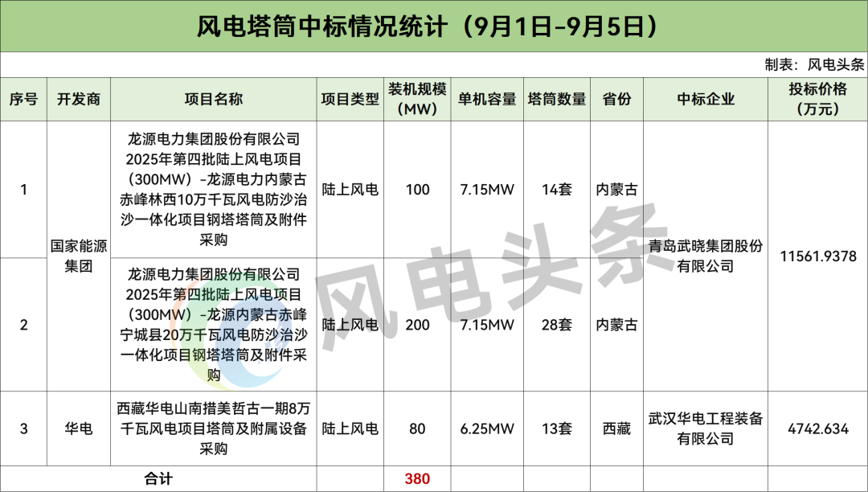This screenshot has height=492, width=868.
Task: Click the 13套 tower quantity cell
Action: [x=557, y=428]
